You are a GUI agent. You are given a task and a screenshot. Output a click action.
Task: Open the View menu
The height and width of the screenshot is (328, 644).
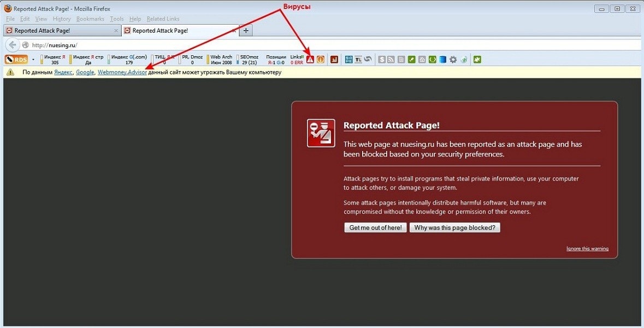pyautogui.click(x=41, y=19)
